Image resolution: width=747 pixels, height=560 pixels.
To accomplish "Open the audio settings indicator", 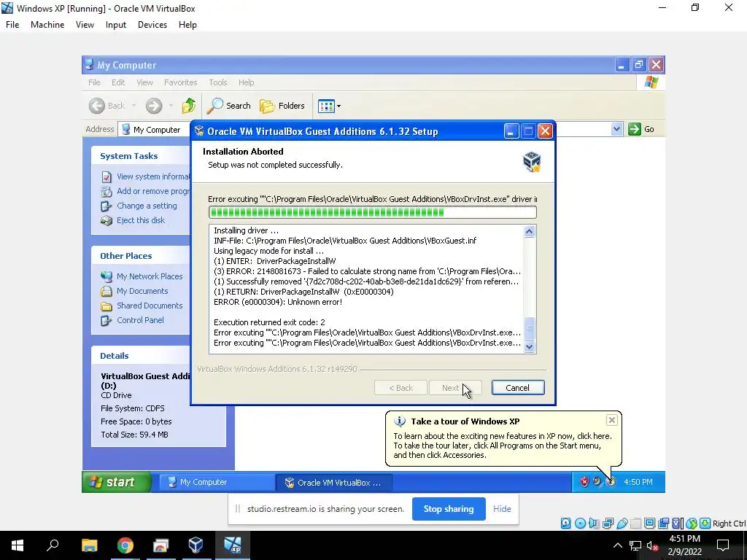I will click(594, 524).
